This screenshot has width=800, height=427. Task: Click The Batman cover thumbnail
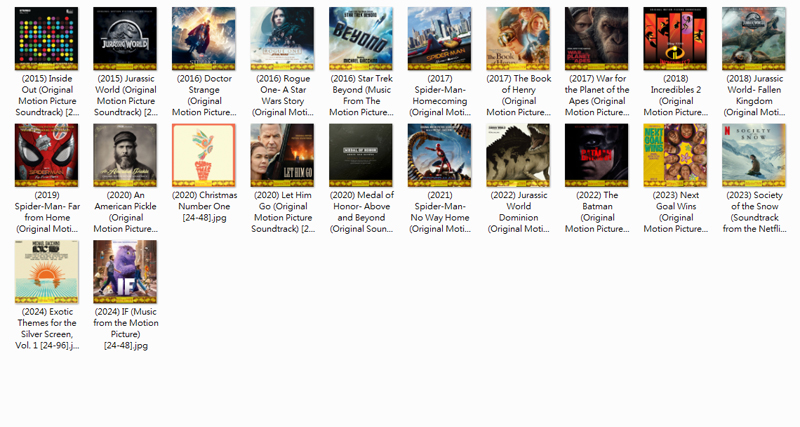[596, 155]
